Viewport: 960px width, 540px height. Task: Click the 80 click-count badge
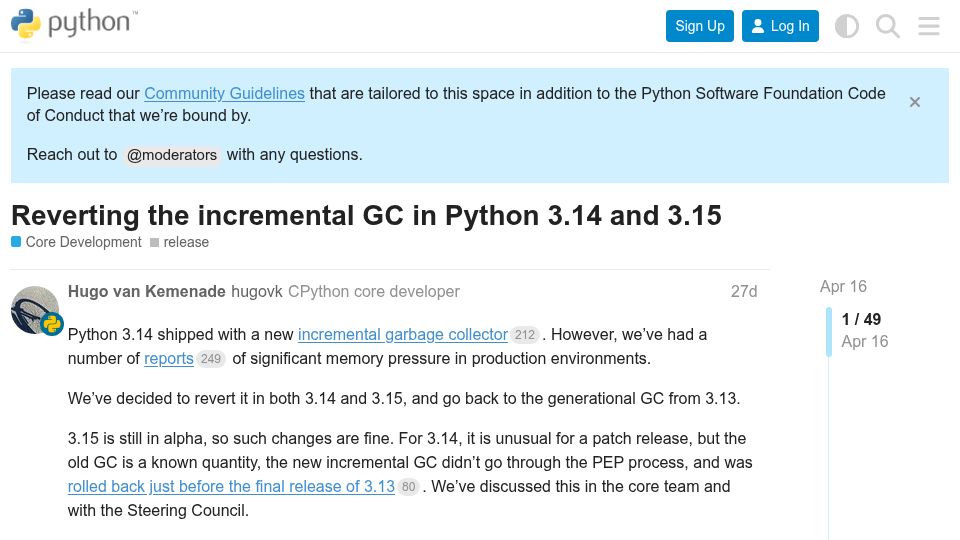click(408, 487)
